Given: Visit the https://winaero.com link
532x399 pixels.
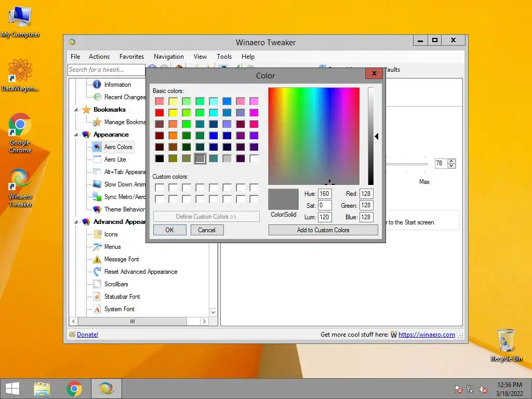Looking at the screenshot, I should (x=427, y=335).
